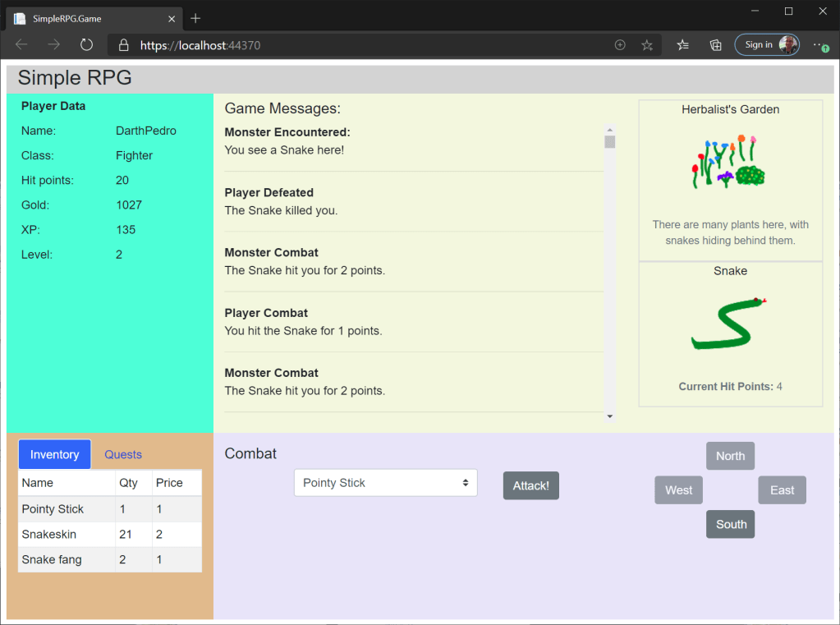
Task: Move South with the navigation button
Action: point(730,524)
